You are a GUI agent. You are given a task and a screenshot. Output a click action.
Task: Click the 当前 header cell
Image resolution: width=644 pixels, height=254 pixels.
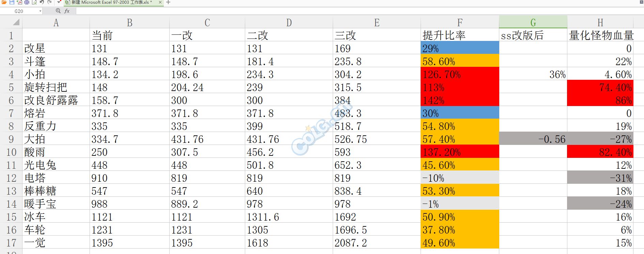129,35
